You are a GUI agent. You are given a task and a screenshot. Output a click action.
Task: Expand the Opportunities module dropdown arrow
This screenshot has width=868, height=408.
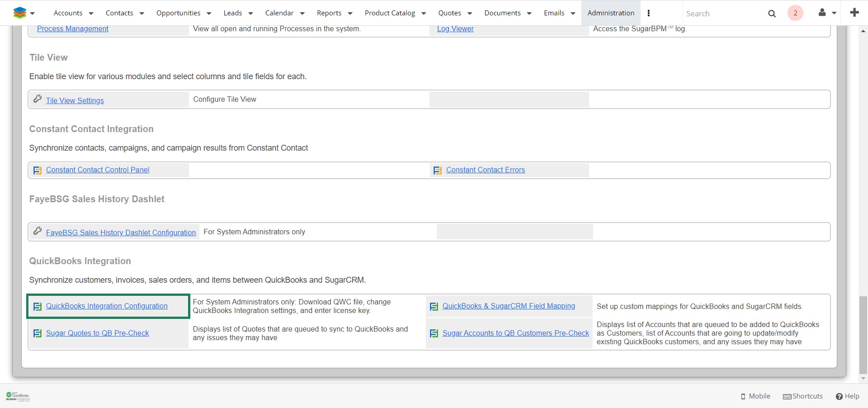[209, 14]
